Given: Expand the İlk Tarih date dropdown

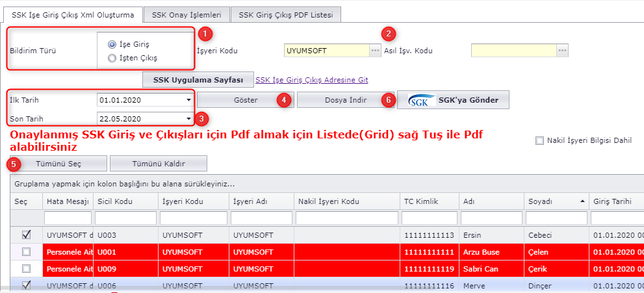Looking at the screenshot, I should 188,101.
